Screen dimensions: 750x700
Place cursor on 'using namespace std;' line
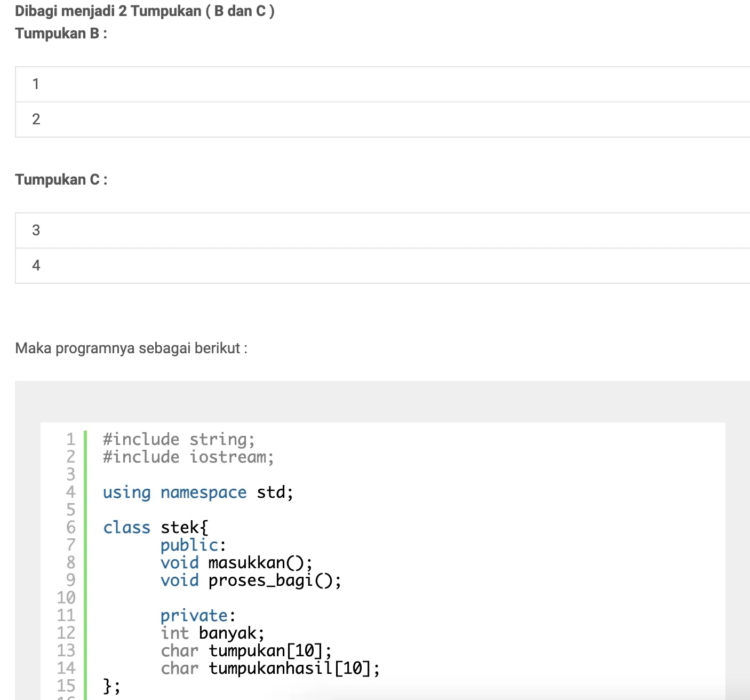pyautogui.click(x=198, y=492)
